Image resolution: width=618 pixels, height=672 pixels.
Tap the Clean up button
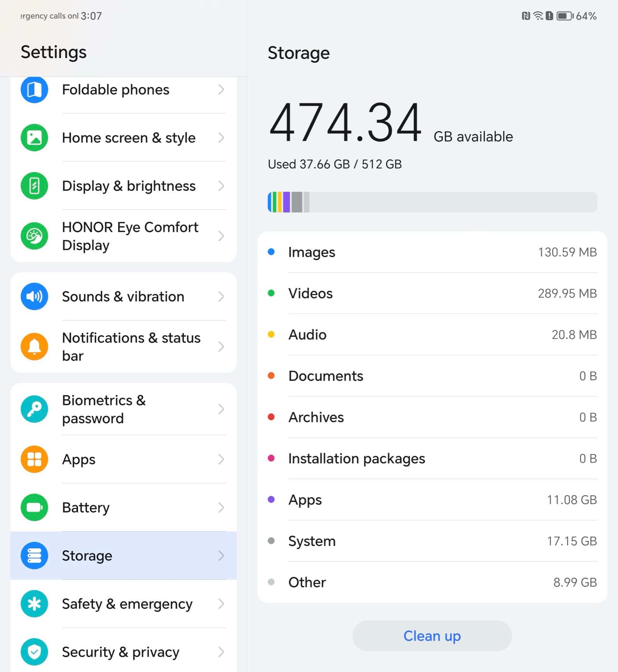point(432,636)
